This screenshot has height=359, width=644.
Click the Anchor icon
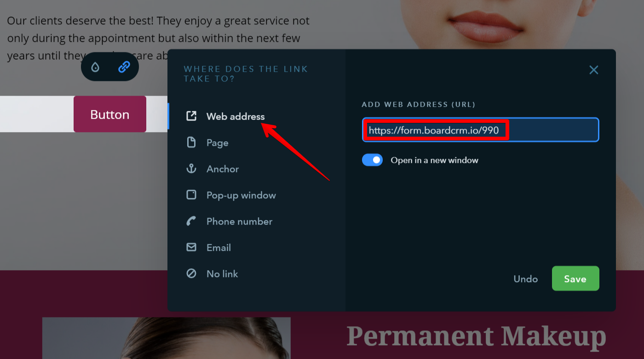click(191, 168)
